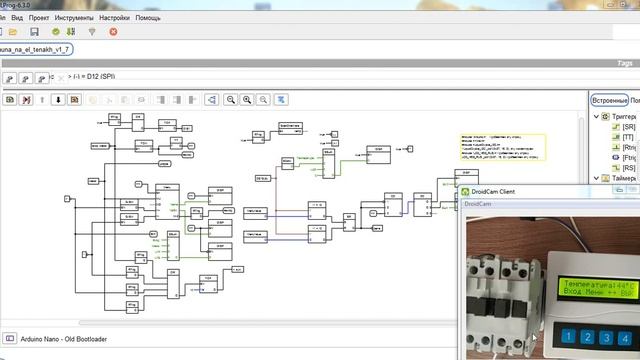
Task: Click the Таймеры folder icon in the block tree
Action: (606, 178)
